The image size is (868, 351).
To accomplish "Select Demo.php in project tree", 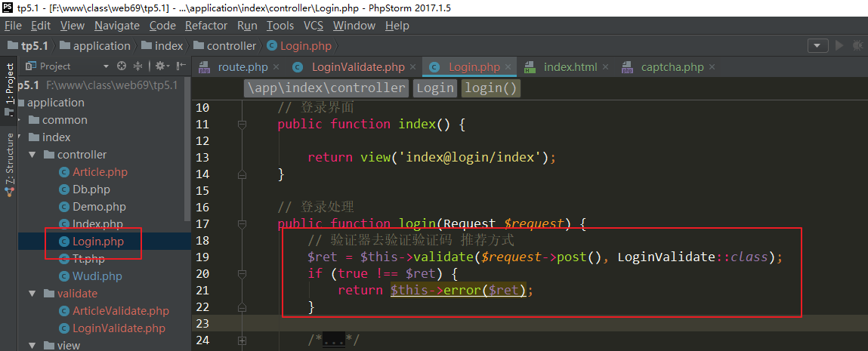I will (99, 207).
